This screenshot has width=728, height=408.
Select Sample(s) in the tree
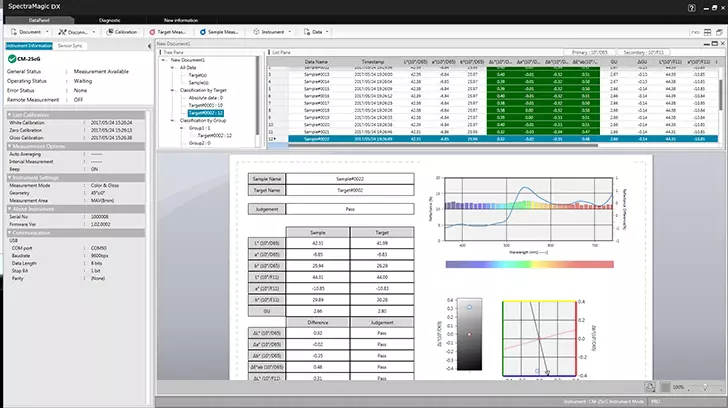(x=198, y=82)
